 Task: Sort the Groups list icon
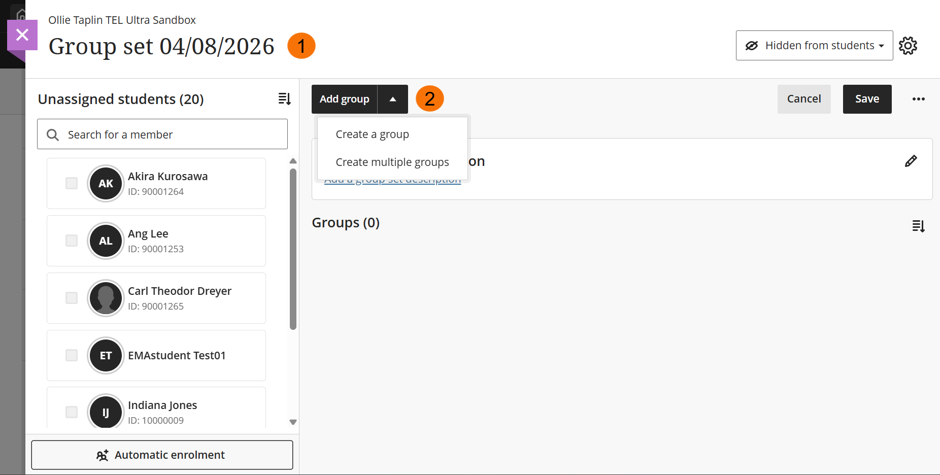[x=918, y=226]
